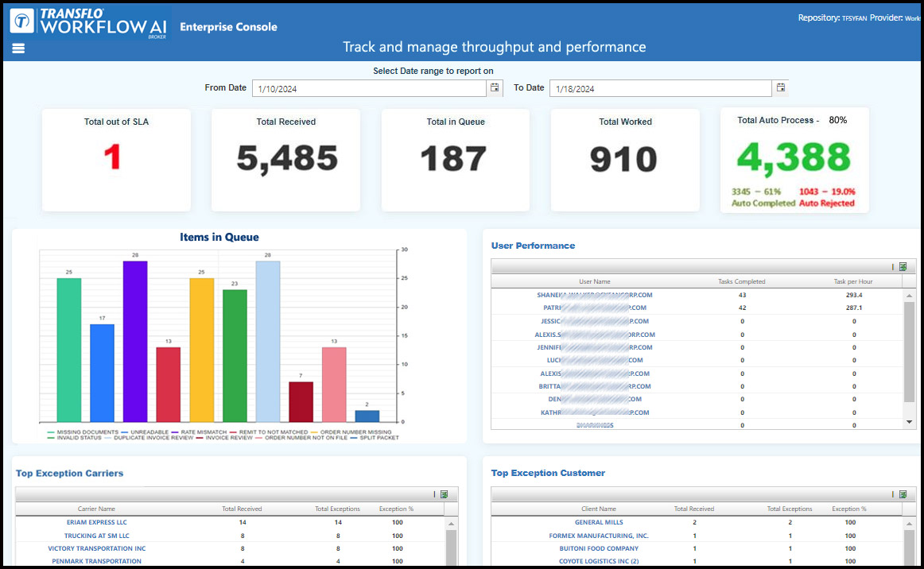924x569 pixels.
Task: Click the dark green INVALID STATUS bar
Action: pos(235,356)
